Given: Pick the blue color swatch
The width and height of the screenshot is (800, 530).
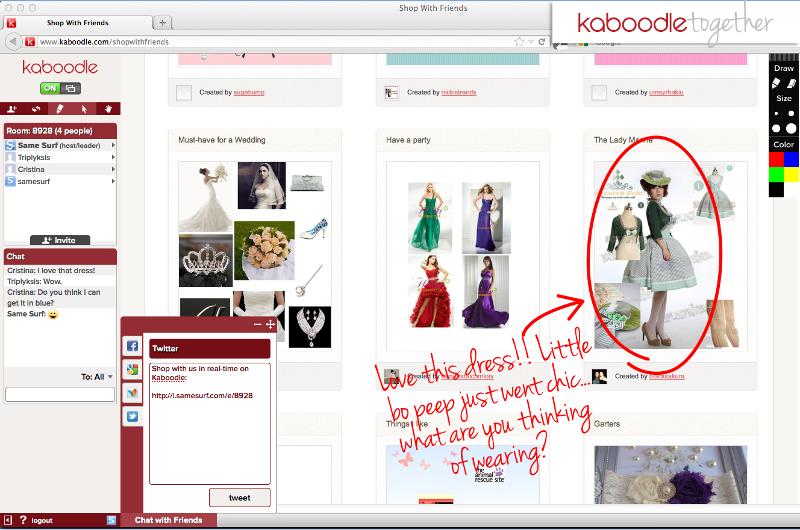Looking at the screenshot, I should point(791,159).
